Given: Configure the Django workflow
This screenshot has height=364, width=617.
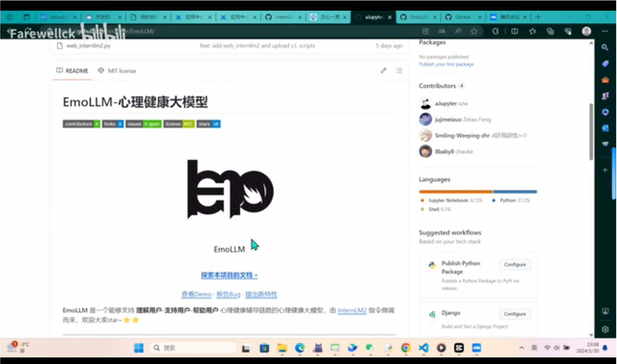Looking at the screenshot, I should tap(515, 314).
